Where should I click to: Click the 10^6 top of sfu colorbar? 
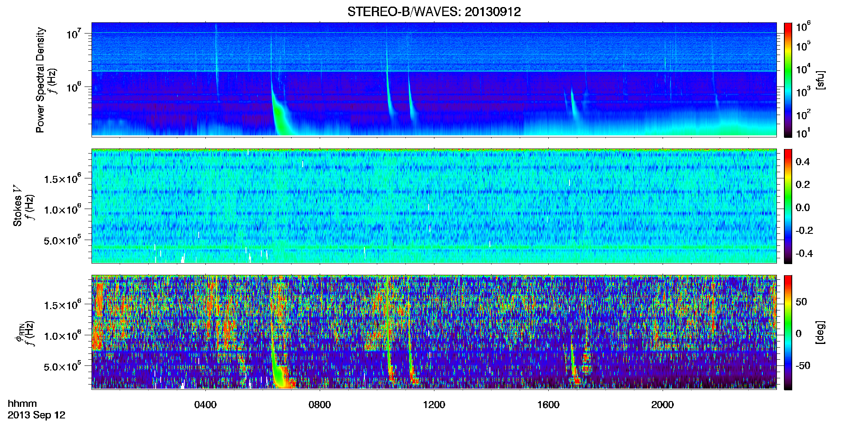(803, 27)
